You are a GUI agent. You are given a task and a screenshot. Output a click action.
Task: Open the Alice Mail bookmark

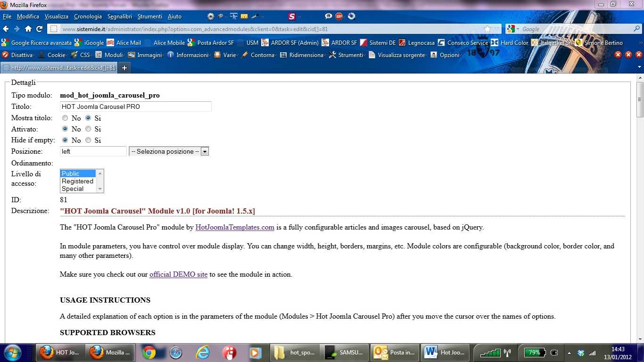tap(124, 42)
